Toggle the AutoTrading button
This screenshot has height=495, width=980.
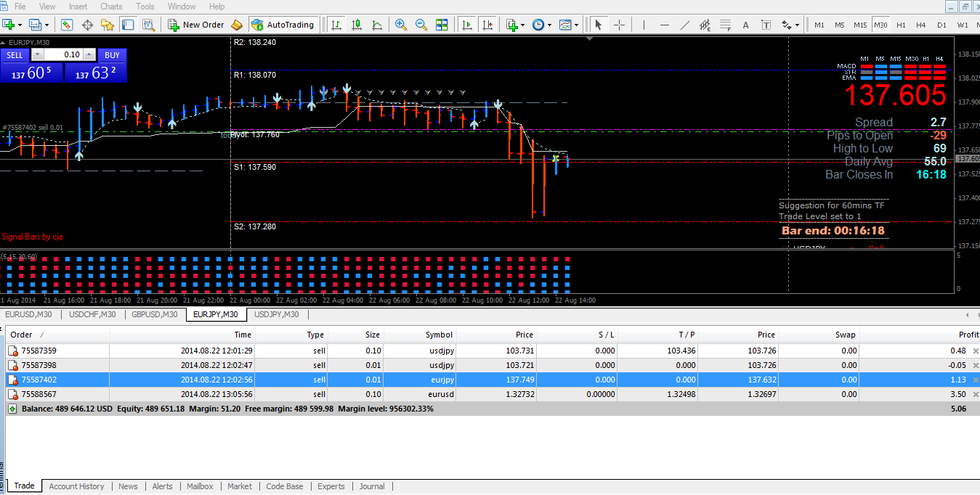coord(282,25)
